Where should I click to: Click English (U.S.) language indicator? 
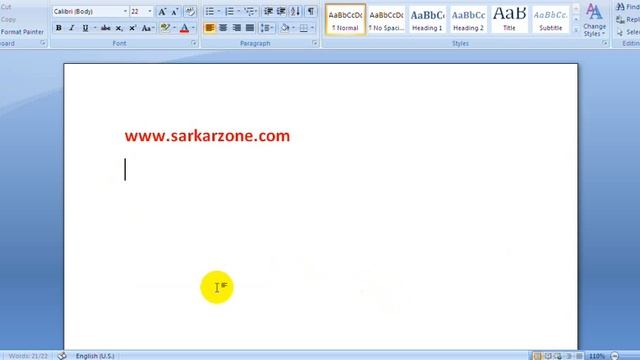pyautogui.click(x=95, y=356)
